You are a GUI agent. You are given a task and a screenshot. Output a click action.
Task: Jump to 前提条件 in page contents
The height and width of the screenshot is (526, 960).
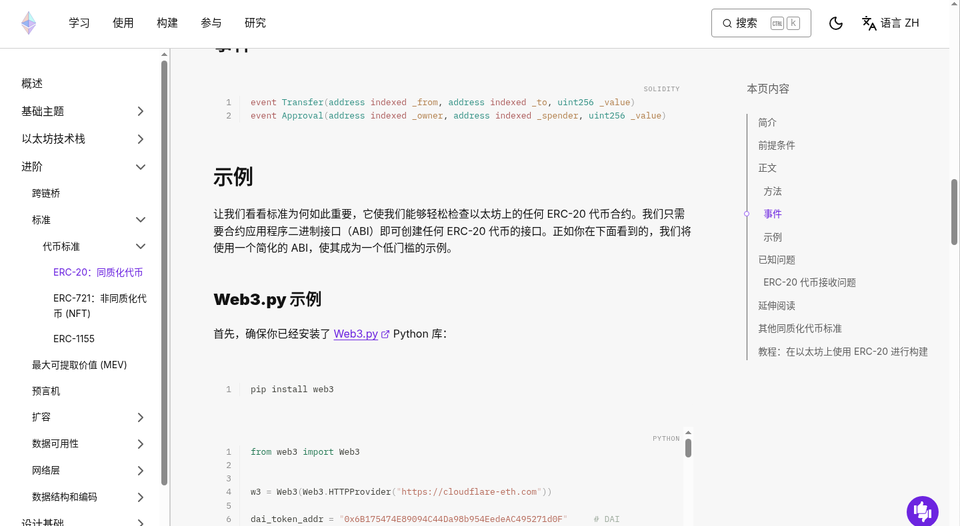(x=776, y=145)
